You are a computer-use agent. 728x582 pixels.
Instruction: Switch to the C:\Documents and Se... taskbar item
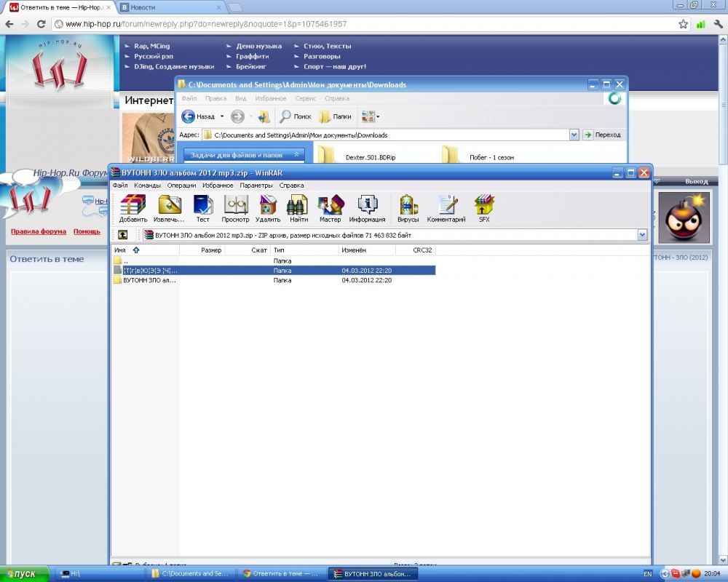(190, 574)
